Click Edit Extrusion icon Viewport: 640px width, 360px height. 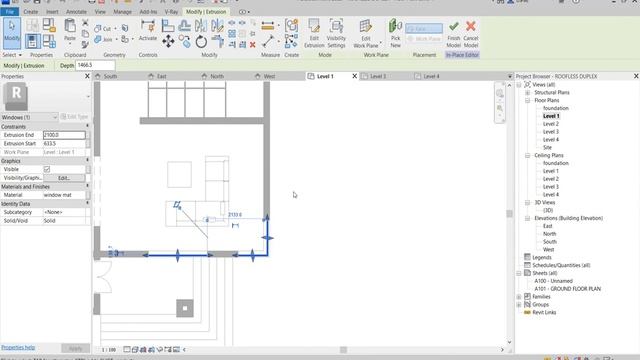click(314, 33)
